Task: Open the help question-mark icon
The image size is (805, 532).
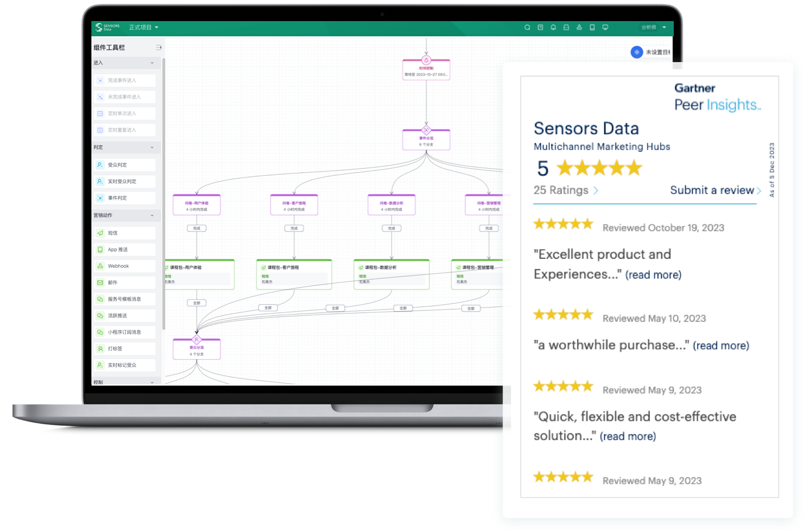Action: [x=540, y=28]
